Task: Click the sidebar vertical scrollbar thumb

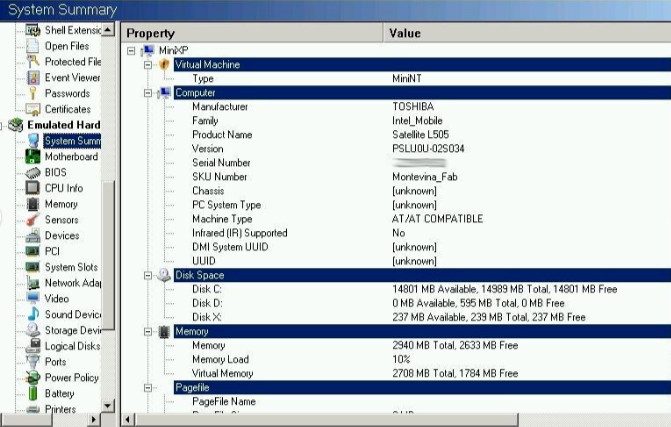Action: pos(108,255)
